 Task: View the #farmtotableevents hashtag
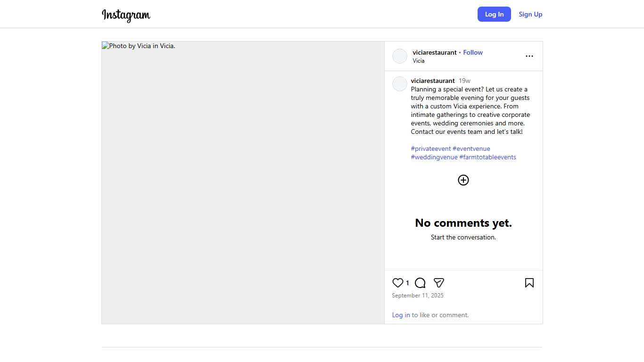click(x=487, y=157)
